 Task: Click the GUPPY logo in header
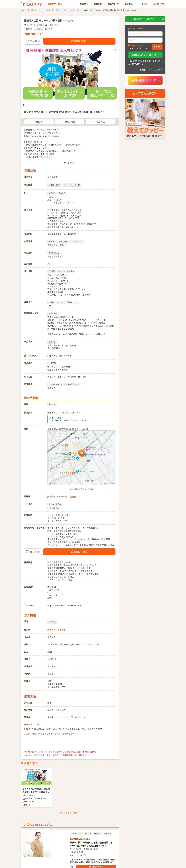click(31, 4)
